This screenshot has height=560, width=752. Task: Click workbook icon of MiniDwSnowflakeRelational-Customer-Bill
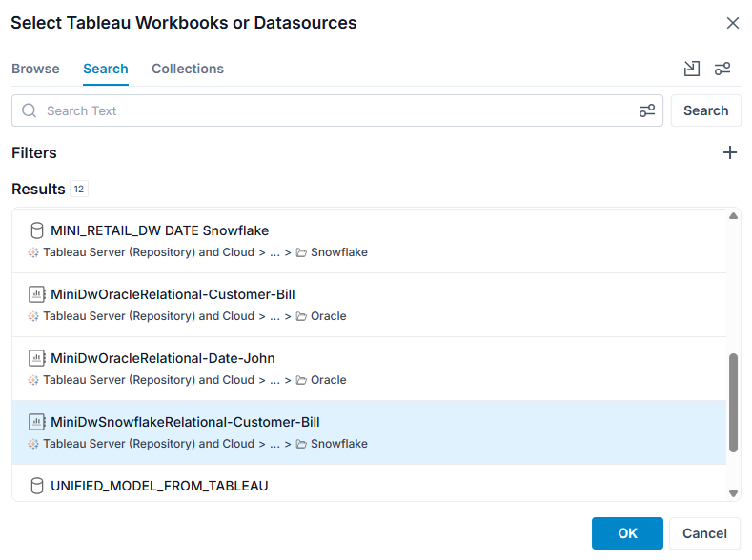[x=37, y=422]
